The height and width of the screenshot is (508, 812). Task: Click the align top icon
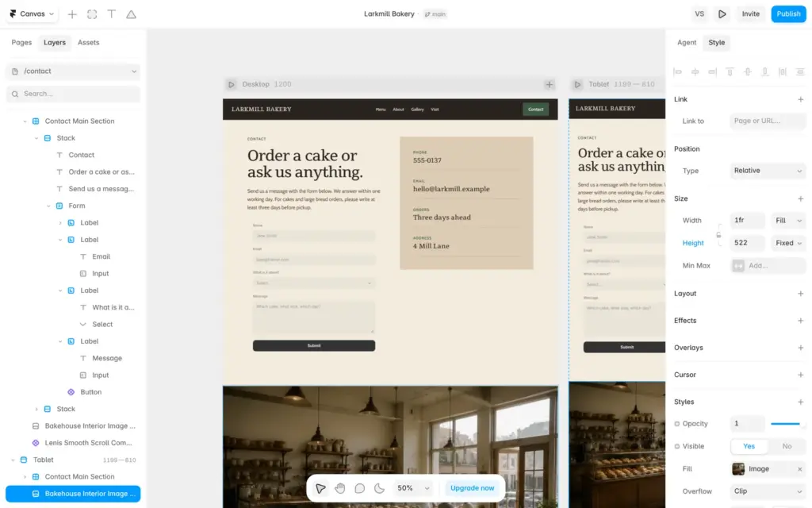pos(730,72)
